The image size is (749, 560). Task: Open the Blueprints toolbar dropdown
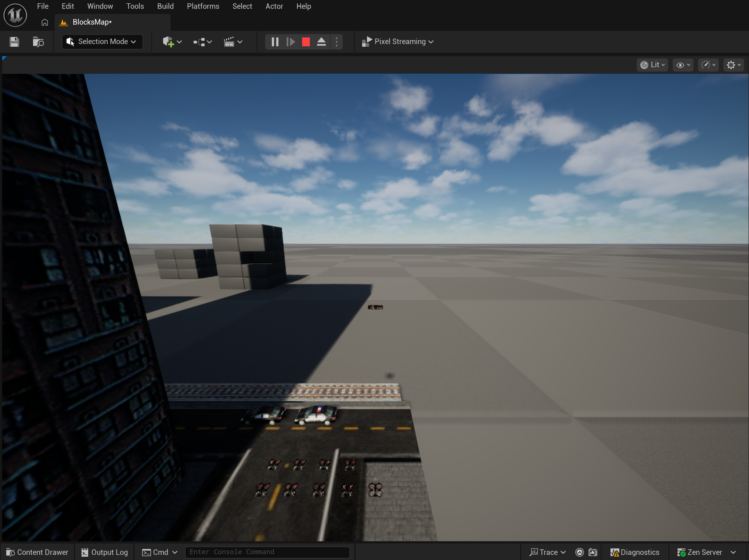click(x=202, y=42)
